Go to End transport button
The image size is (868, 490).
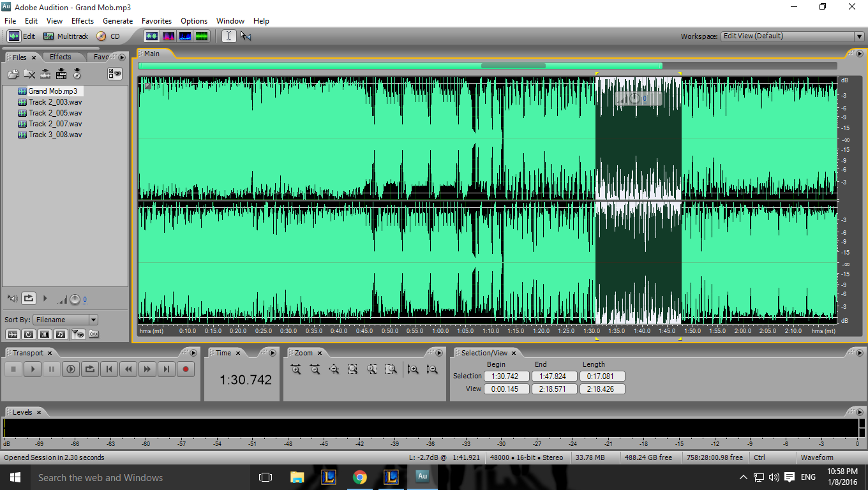pyautogui.click(x=167, y=369)
